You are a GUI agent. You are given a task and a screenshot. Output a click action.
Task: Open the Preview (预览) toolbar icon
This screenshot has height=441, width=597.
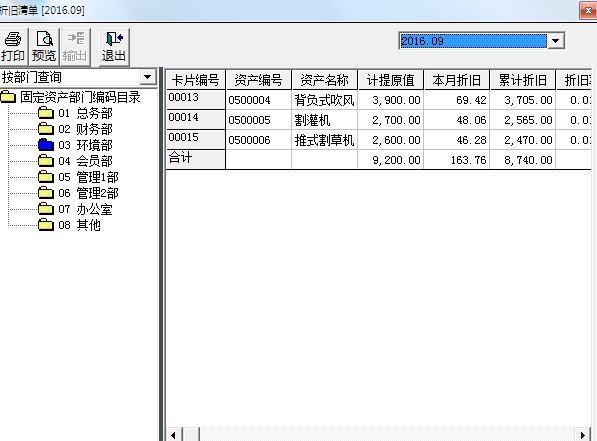pyautogui.click(x=44, y=47)
